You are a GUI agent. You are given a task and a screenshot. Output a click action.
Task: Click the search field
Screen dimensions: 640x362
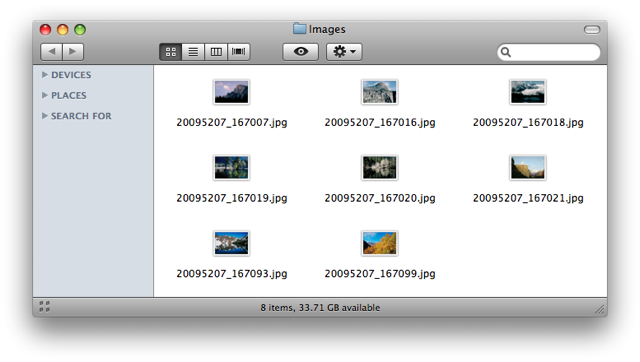[x=549, y=52]
